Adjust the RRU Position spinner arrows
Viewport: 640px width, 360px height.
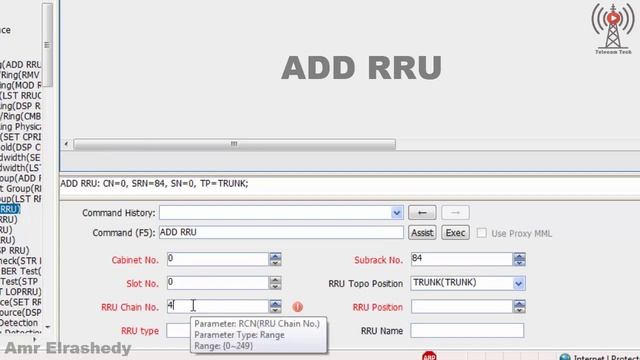click(519, 307)
